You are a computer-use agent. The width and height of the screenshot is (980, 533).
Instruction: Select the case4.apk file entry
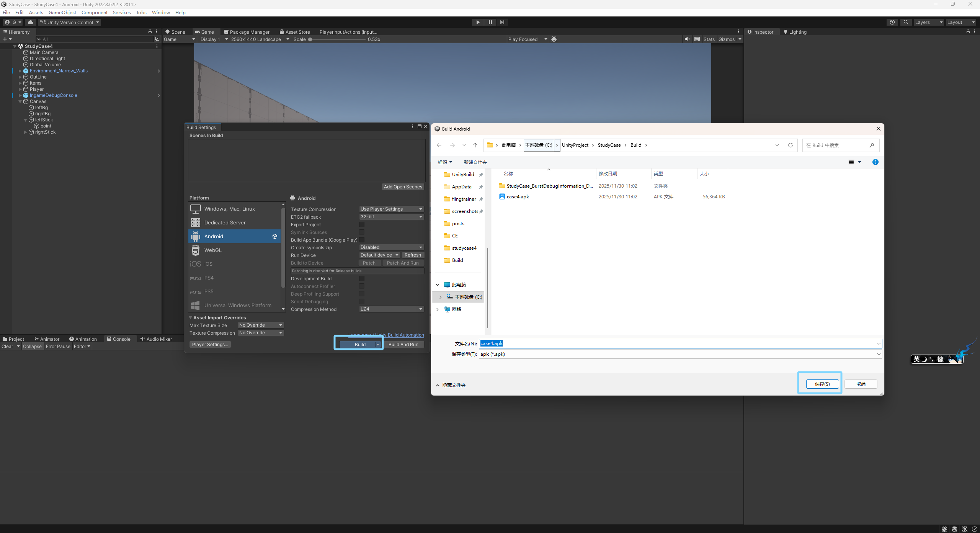(x=518, y=197)
